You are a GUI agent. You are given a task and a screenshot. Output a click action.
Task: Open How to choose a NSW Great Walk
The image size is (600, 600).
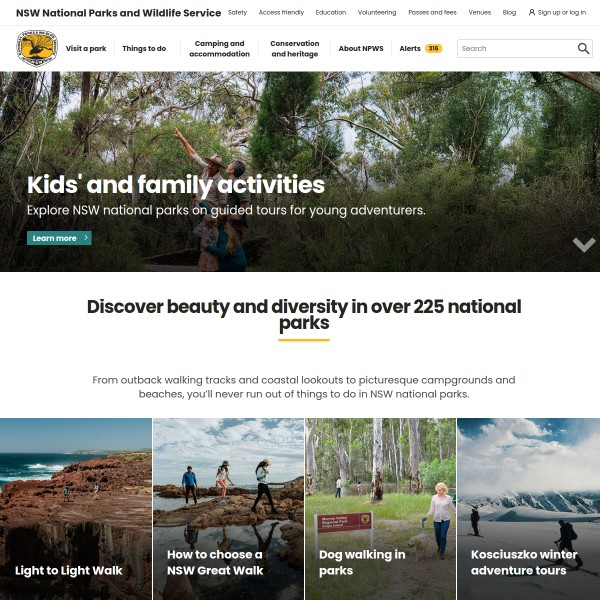tap(228, 509)
